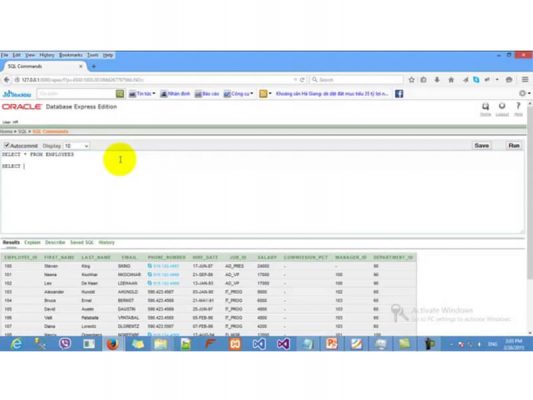Click the Run button
The image size is (533, 400).
pyautogui.click(x=514, y=145)
